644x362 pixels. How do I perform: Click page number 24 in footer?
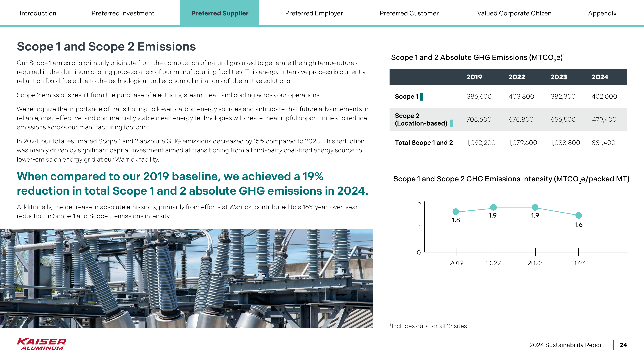click(623, 345)
